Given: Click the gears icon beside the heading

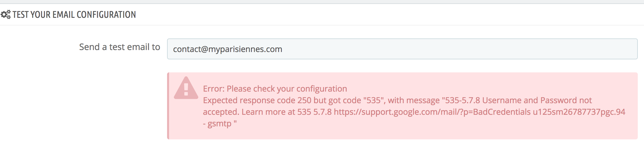Looking at the screenshot, I should [x=6, y=14].
